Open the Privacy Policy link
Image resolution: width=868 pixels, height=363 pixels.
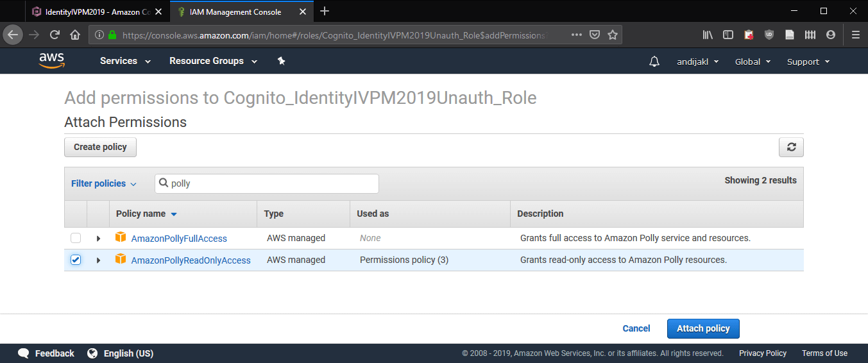763,353
